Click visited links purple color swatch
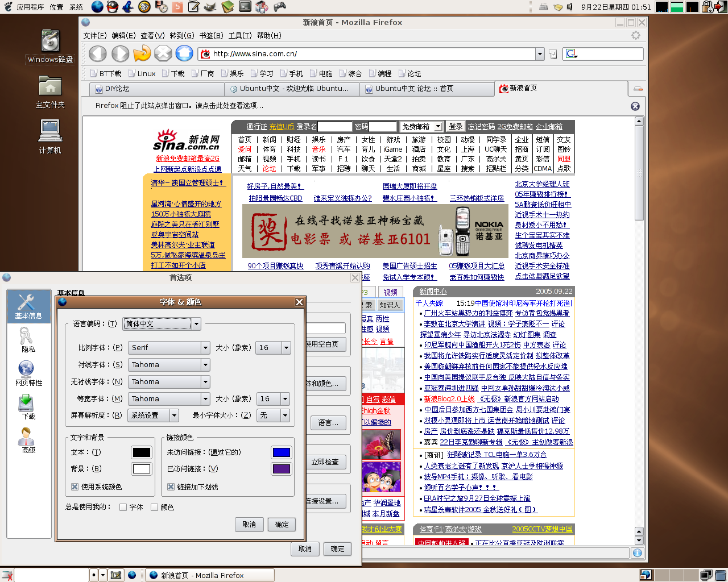The height and width of the screenshot is (582, 728). tap(282, 469)
